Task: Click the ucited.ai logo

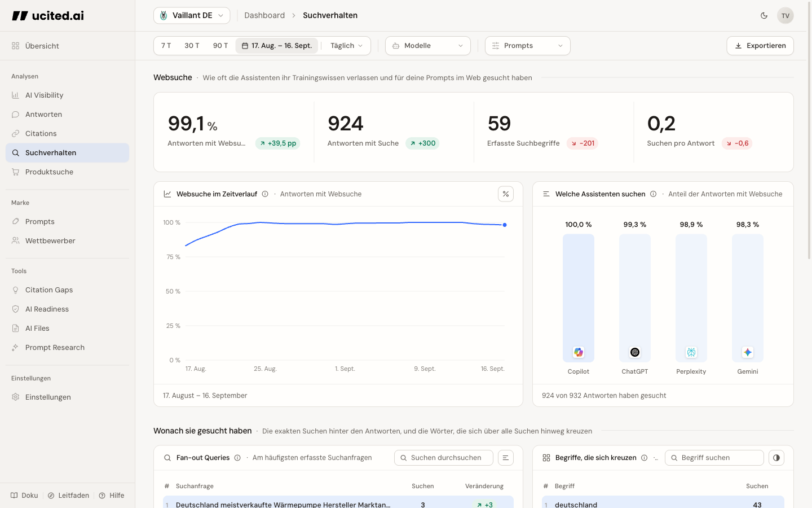Action: point(48,16)
